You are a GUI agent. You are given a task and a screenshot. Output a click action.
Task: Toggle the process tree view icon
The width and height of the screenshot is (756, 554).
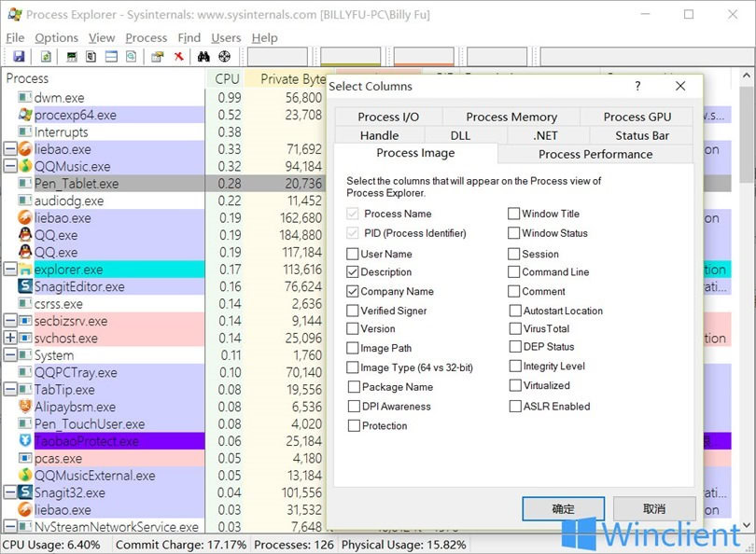tap(91, 57)
